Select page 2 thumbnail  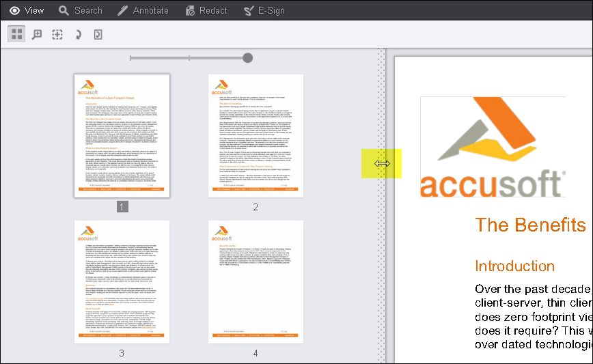[x=256, y=136]
